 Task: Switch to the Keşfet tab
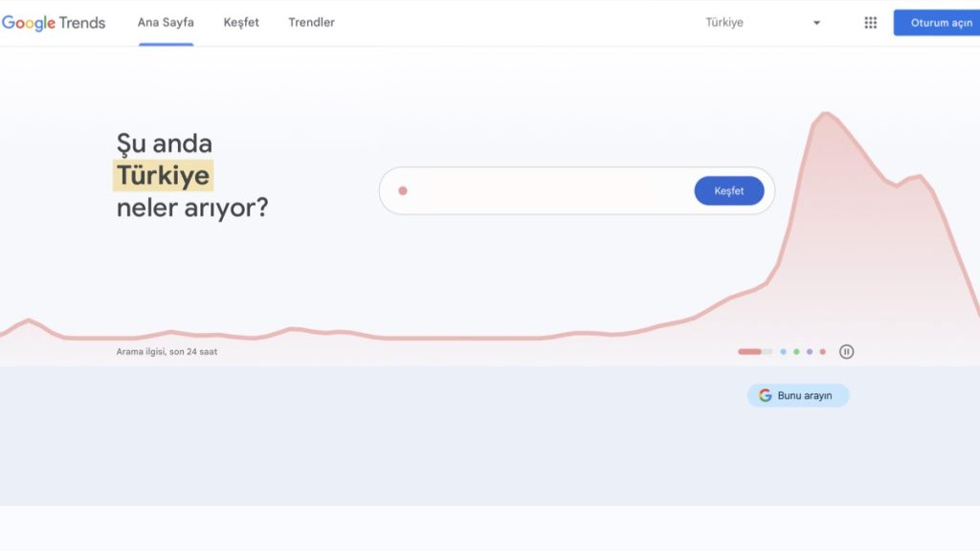(x=241, y=23)
